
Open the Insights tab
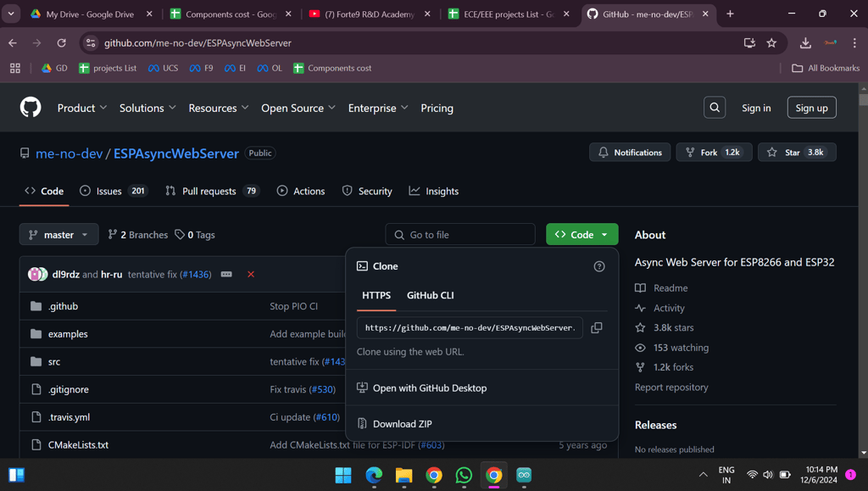433,191
